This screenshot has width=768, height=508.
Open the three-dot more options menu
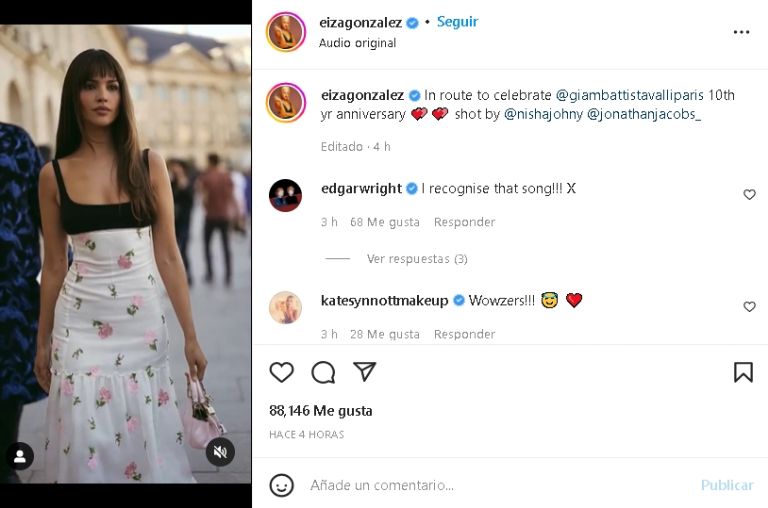741,32
